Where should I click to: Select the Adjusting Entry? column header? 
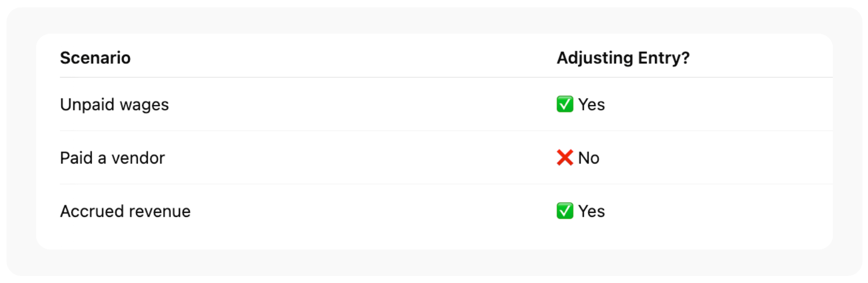tap(623, 58)
